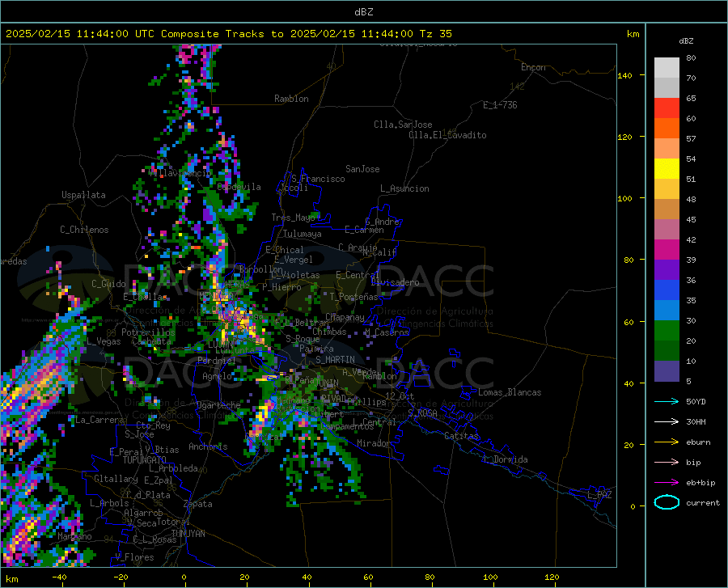This screenshot has height=588, width=728.
Task: Click the Capdevila map label
Action: click(239, 187)
